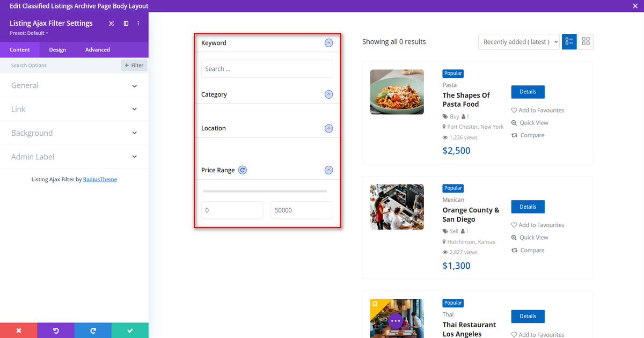644x338 pixels.
Task: Collapse the Price Range filter section
Action: (329, 170)
